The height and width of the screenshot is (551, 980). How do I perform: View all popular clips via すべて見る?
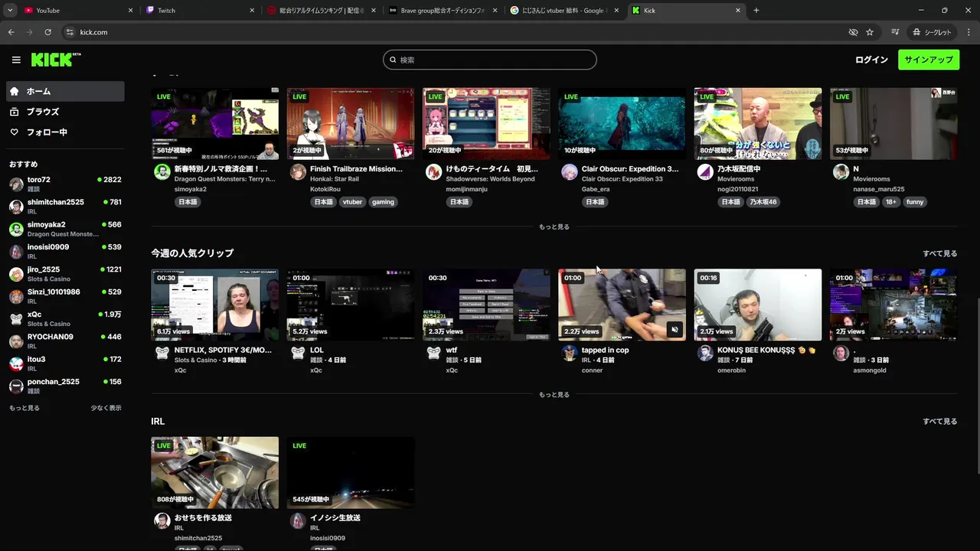click(x=939, y=253)
